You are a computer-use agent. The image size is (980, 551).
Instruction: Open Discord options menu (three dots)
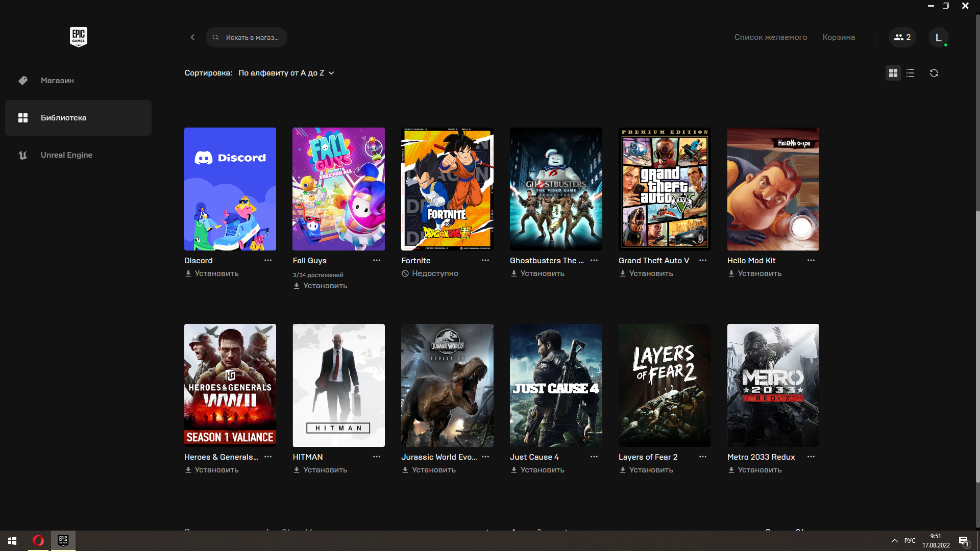click(x=268, y=260)
